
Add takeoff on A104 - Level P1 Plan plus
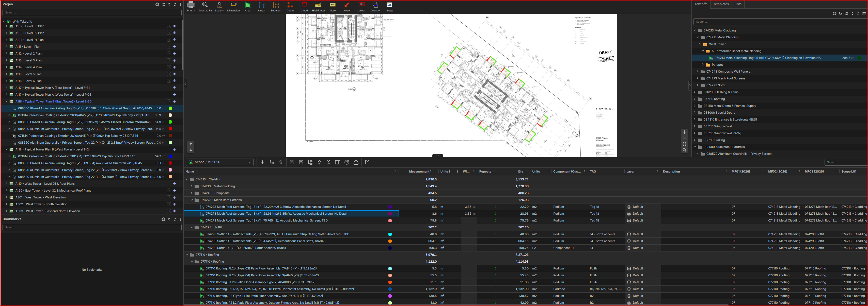point(175,40)
